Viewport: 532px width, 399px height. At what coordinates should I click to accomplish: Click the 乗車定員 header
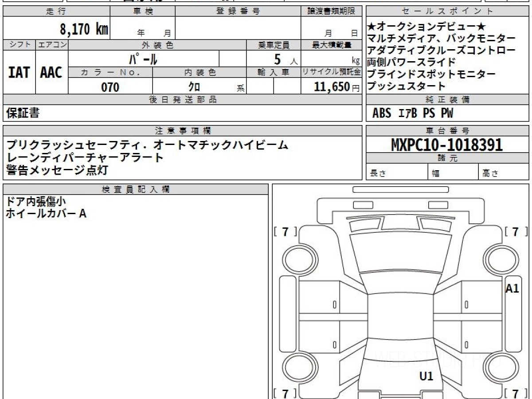(274, 45)
